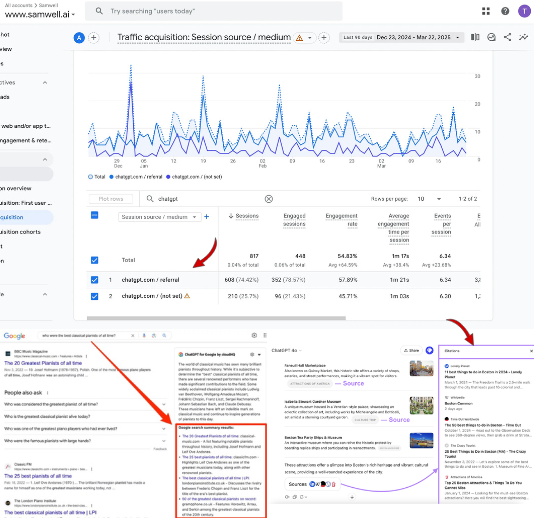Expand the Rows per page dropdown
This screenshot has height=518, width=534.
click(x=429, y=199)
